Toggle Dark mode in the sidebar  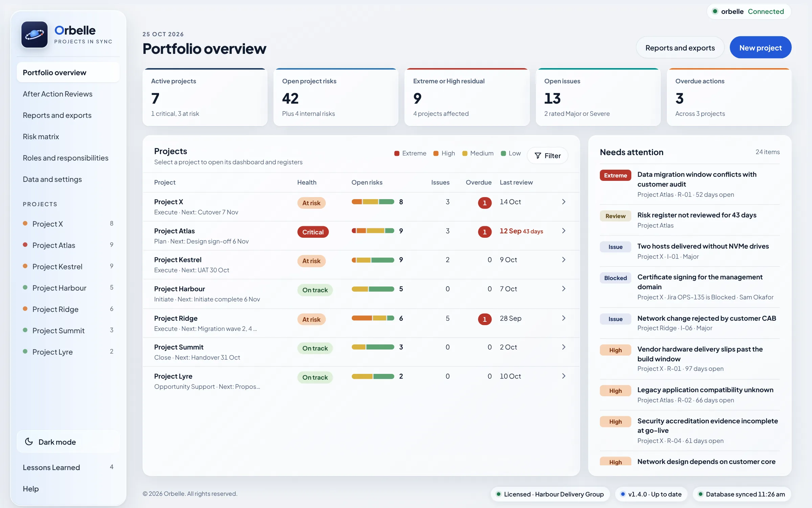pyautogui.click(x=68, y=442)
